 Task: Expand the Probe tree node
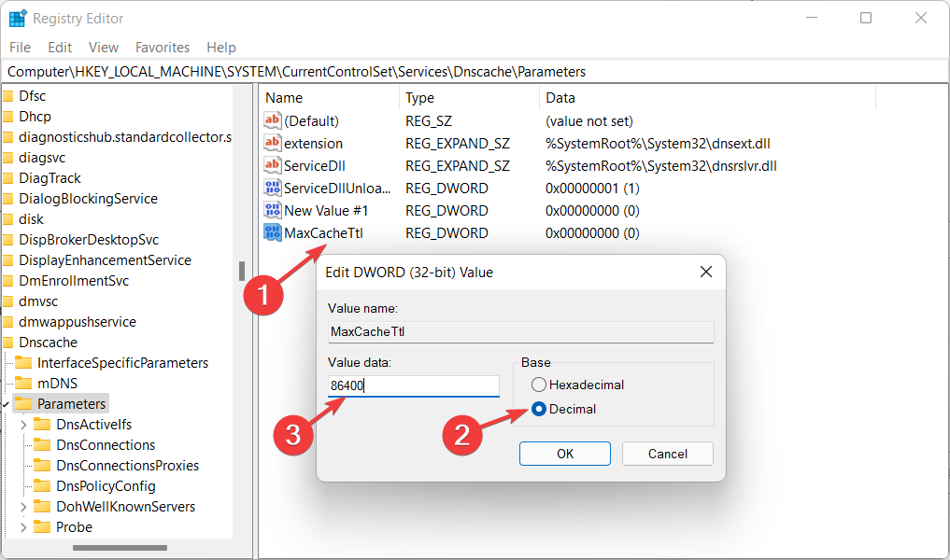coord(23,527)
